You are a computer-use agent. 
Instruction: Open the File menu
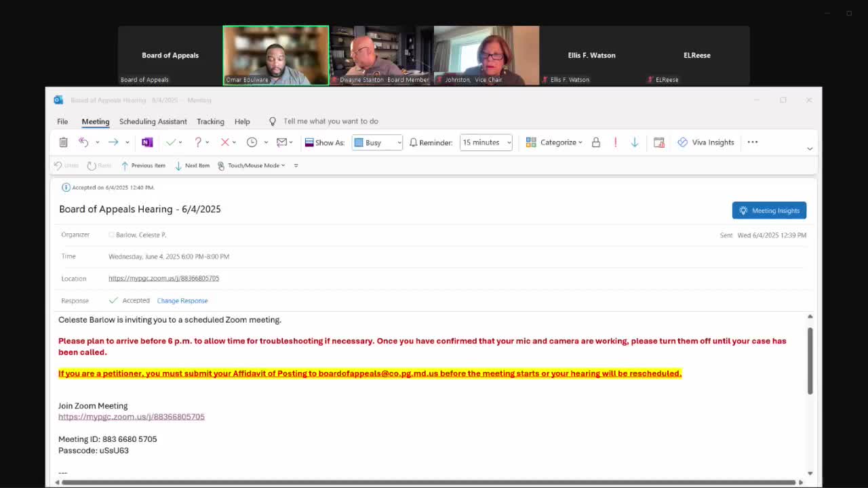[62, 121]
